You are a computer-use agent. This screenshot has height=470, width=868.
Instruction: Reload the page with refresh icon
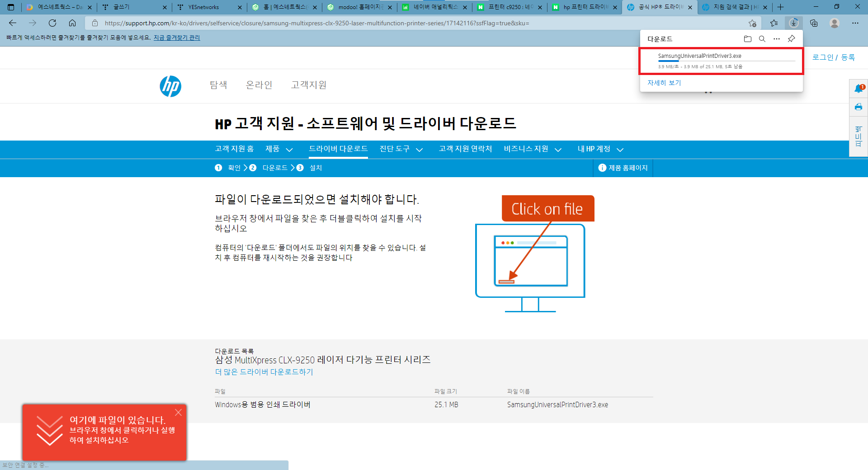pos(52,23)
